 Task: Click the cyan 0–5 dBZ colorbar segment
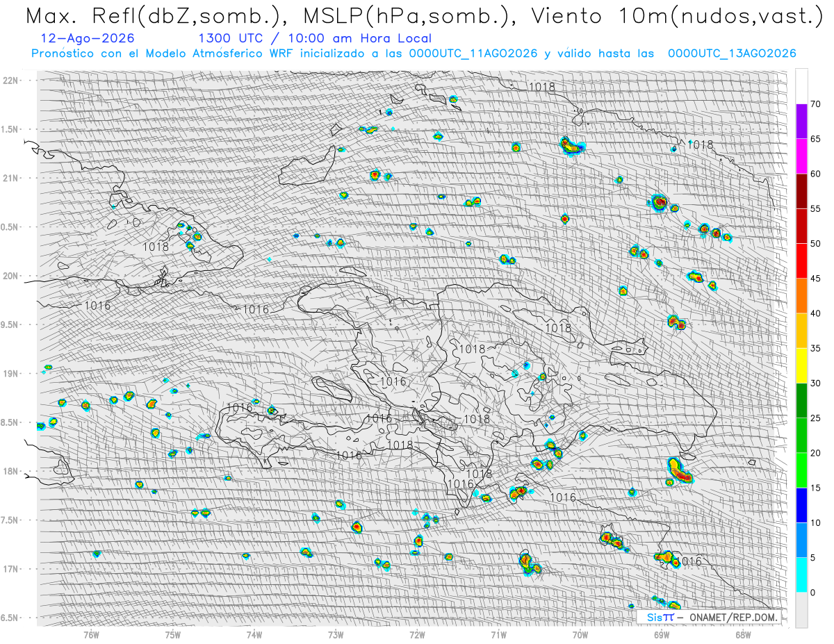pyautogui.click(x=801, y=575)
